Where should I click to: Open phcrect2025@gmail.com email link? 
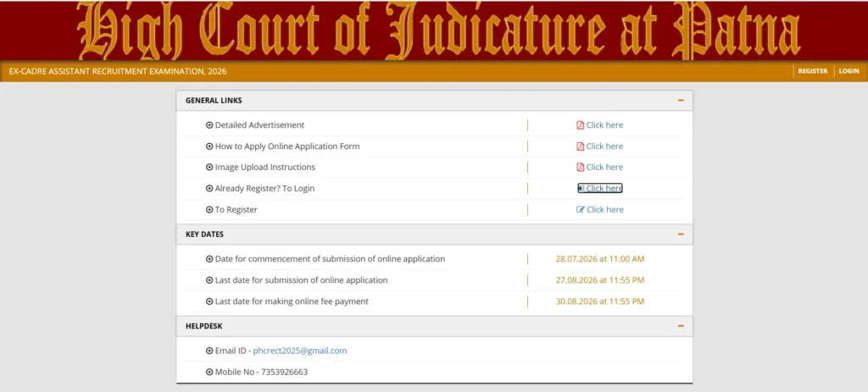click(300, 351)
